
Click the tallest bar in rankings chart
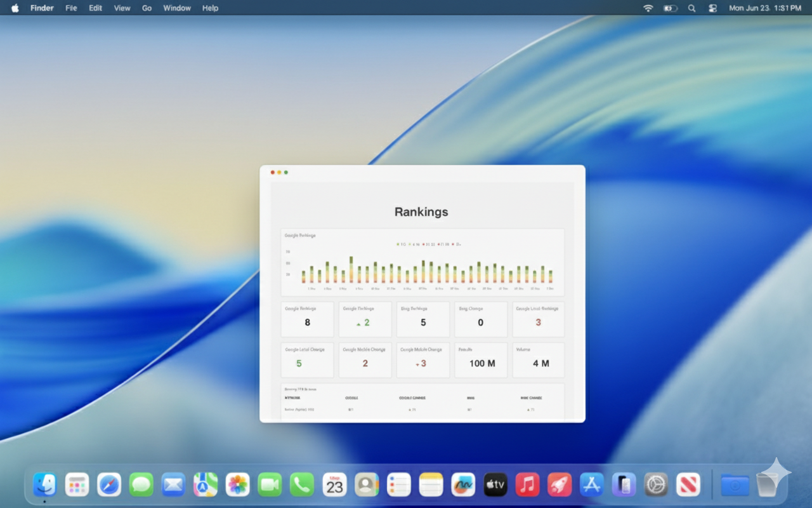(x=351, y=270)
